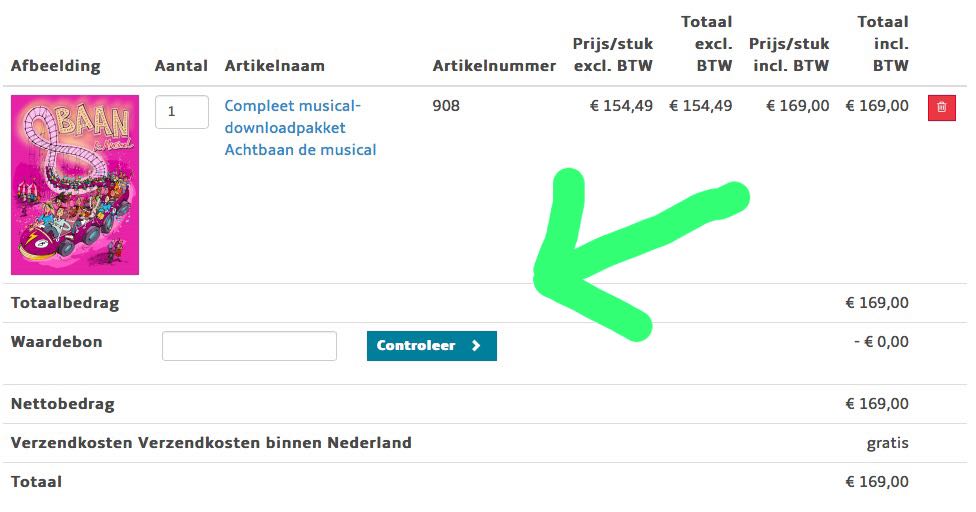
Task: Click the Waardebon voucher code field
Action: 249,346
